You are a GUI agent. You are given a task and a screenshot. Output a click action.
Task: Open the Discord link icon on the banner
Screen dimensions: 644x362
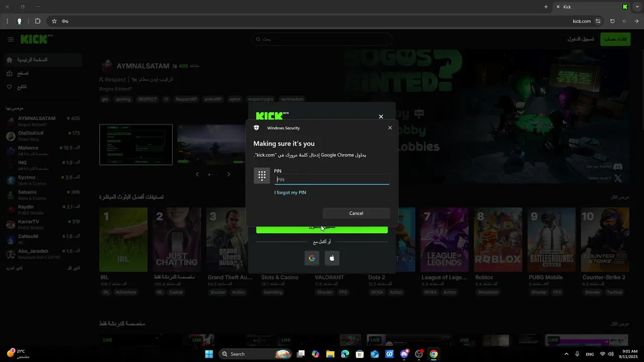pos(618,166)
